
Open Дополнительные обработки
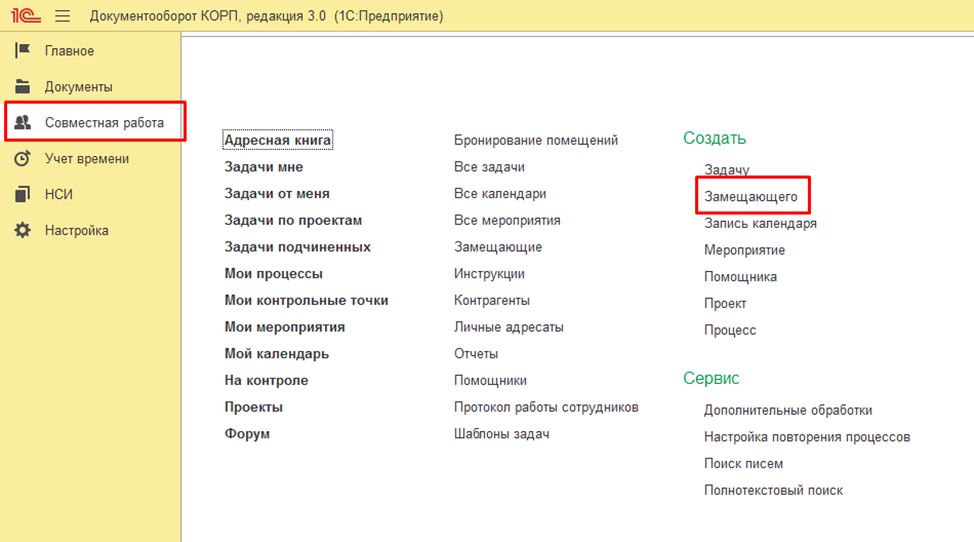click(x=788, y=410)
